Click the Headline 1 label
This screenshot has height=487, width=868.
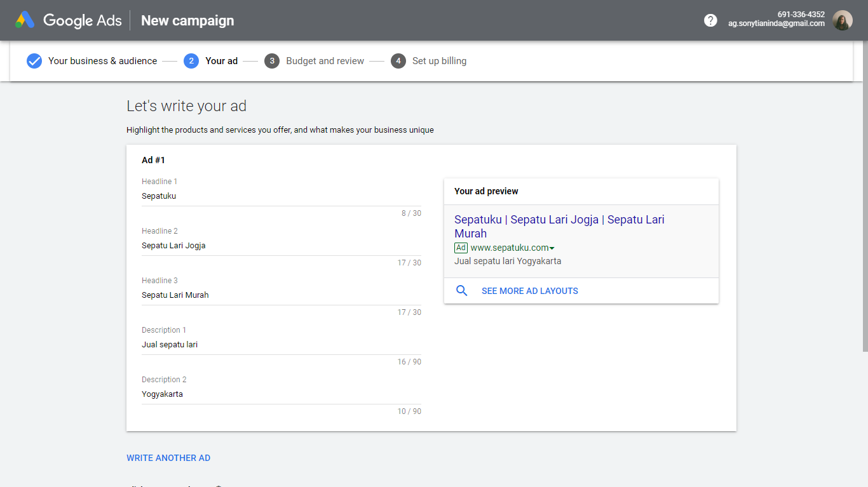159,182
